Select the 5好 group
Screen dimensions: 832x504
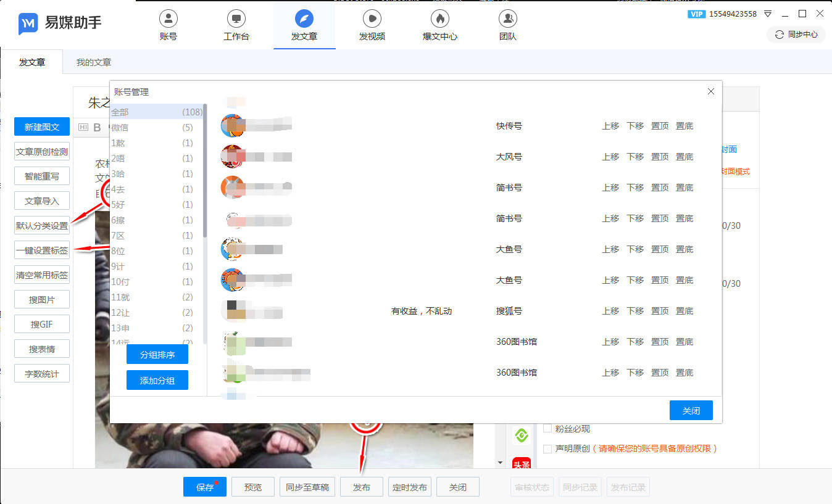(157, 204)
